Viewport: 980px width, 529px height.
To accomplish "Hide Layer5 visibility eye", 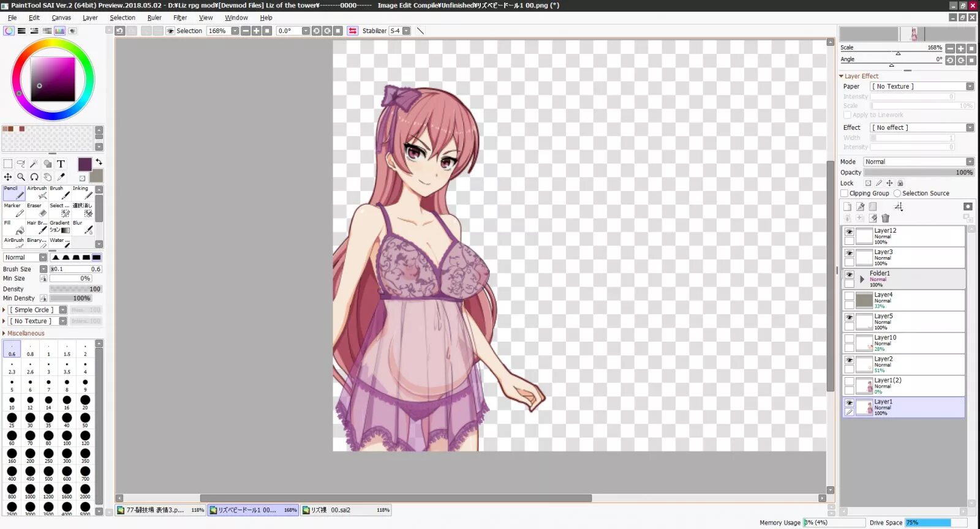I will point(849,318).
